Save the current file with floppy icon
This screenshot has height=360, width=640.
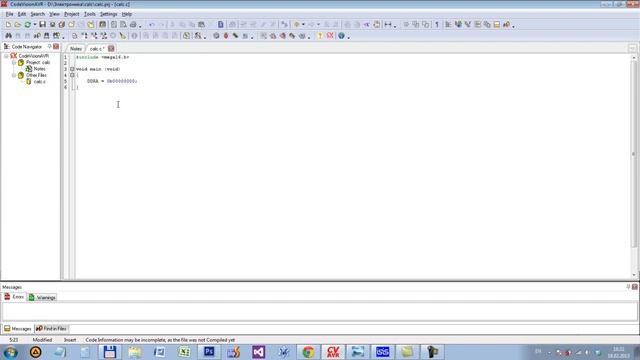pyautogui.click(x=42, y=25)
